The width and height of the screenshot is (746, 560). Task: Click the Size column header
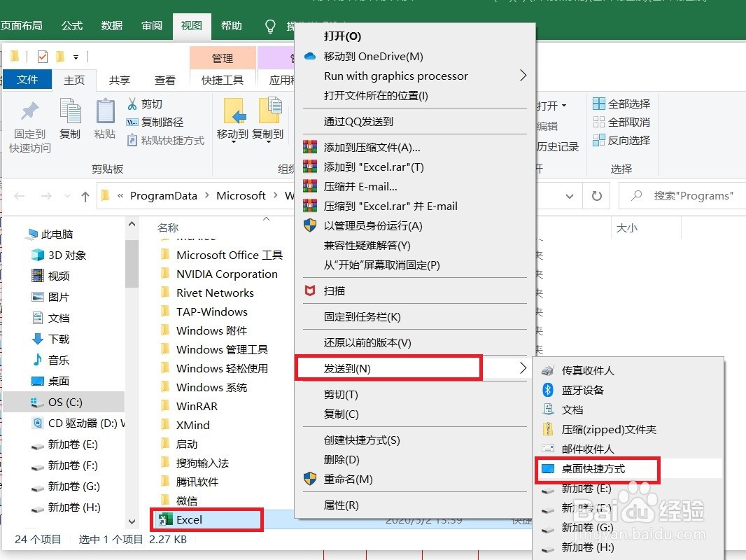(626, 228)
